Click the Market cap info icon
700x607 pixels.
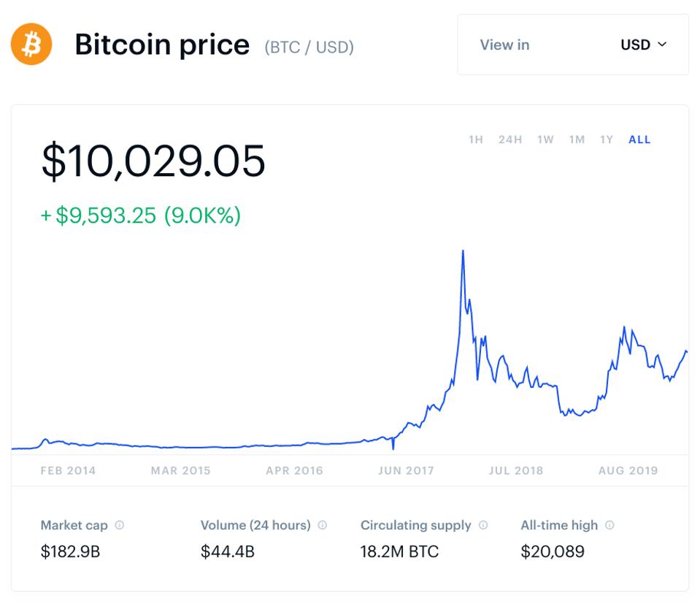coord(120,525)
